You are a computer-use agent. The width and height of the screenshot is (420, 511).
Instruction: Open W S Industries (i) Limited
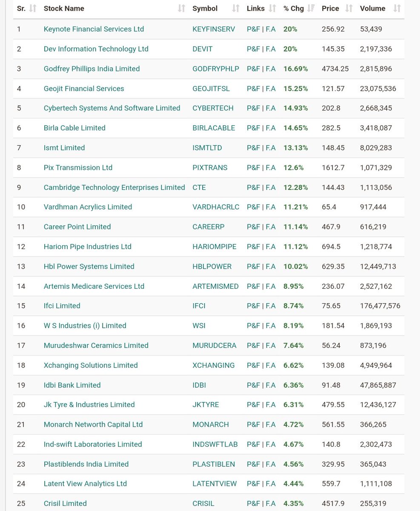85,326
